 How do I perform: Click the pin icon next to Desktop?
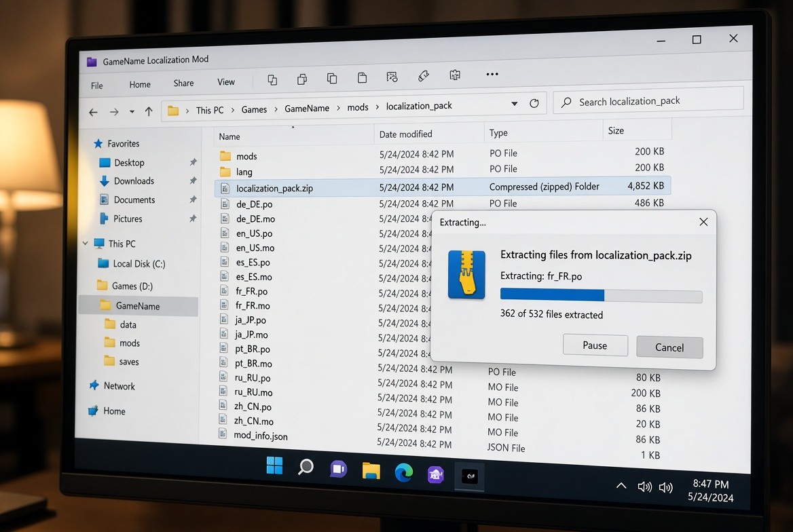[x=193, y=162]
